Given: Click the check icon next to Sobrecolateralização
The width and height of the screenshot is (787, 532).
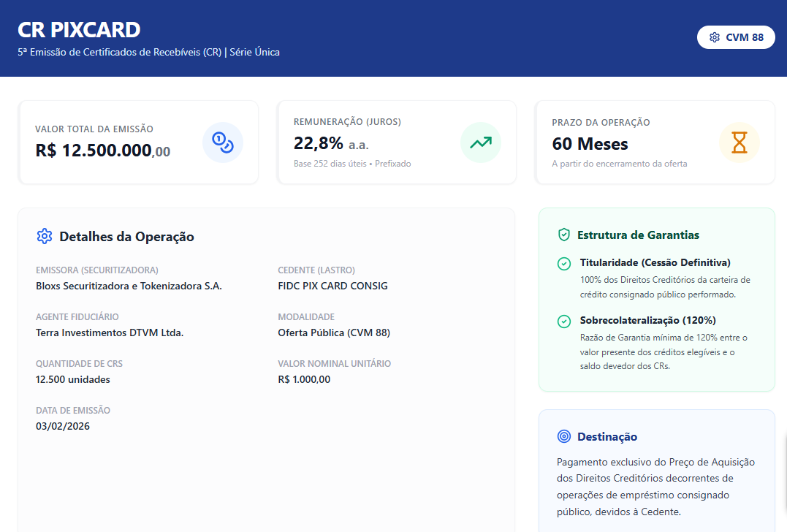Looking at the screenshot, I should [564, 322].
